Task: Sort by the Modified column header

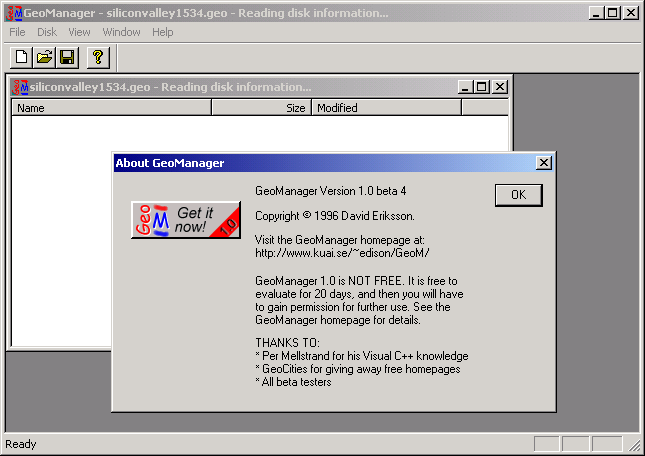Action: click(x=387, y=108)
